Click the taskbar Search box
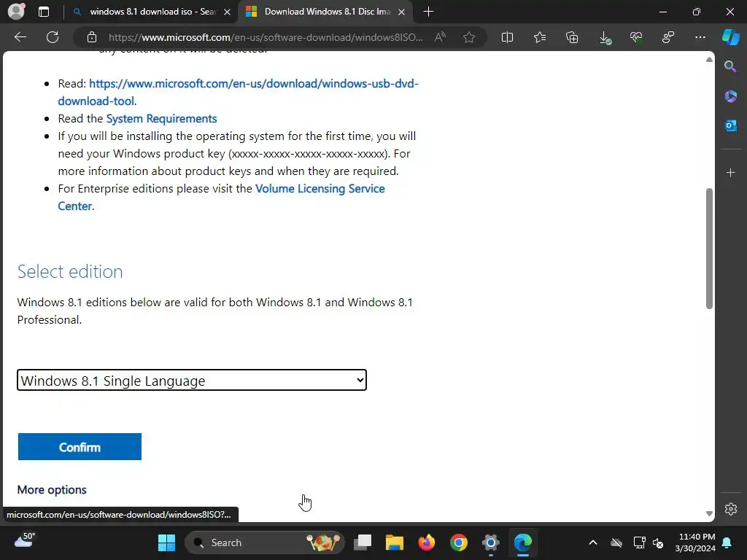 264,542
